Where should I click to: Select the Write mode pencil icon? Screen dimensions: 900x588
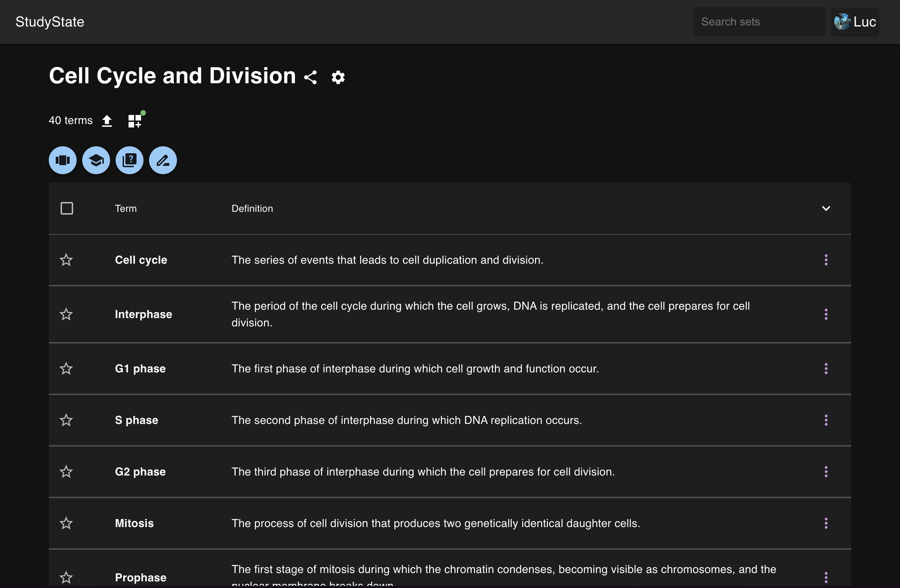tap(162, 160)
